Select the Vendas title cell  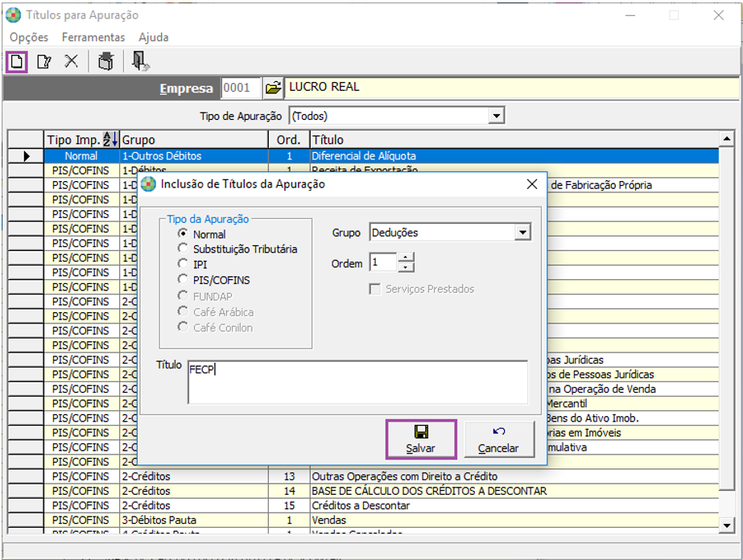pos(514,521)
